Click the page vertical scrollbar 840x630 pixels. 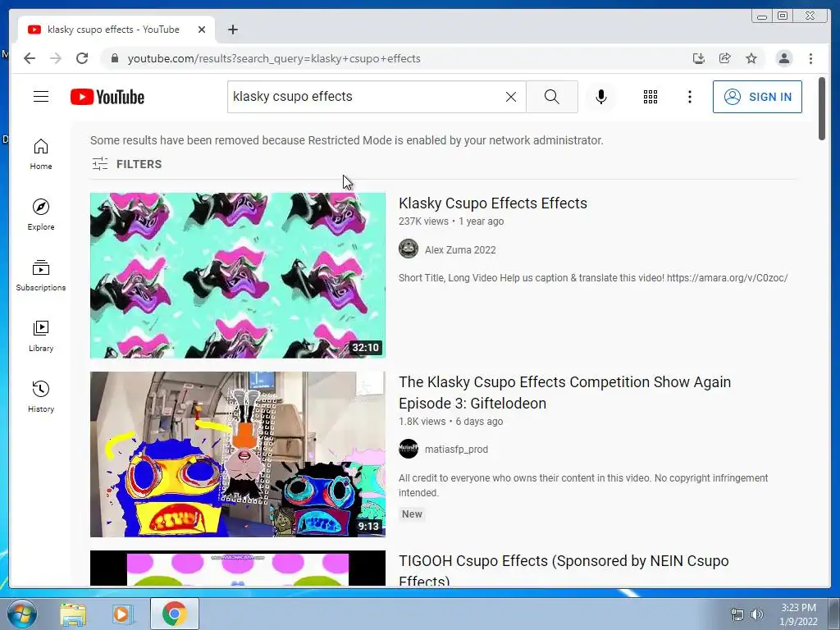822,109
